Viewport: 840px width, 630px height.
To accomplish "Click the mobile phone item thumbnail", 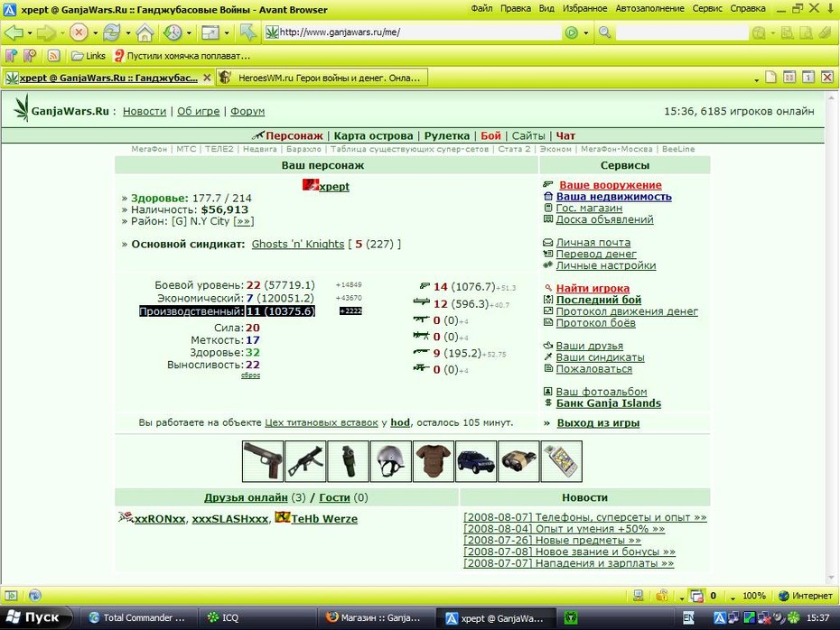I will tap(562, 461).
